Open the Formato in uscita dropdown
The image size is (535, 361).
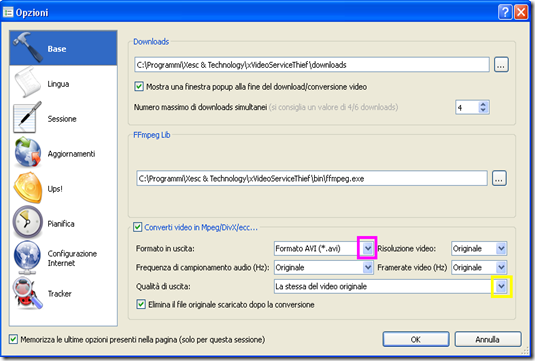tap(368, 248)
